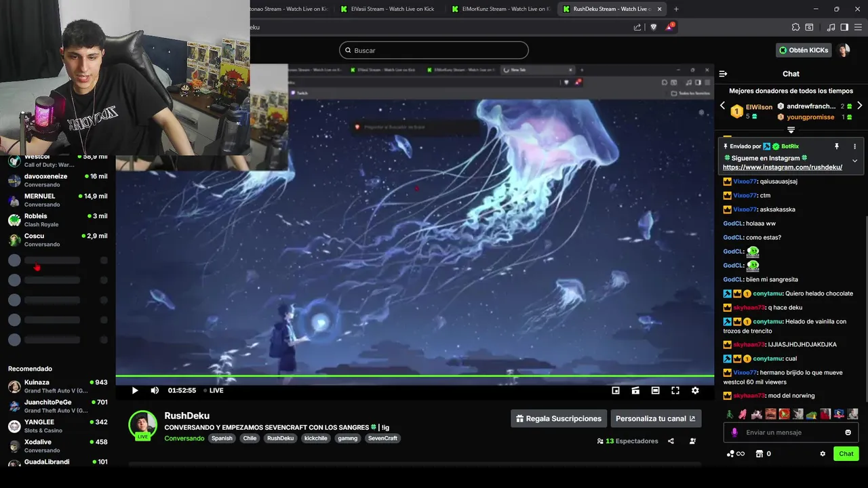The height and width of the screenshot is (488, 868).
Task: Switch to ElMorKunz Stream tab
Action: [x=500, y=9]
